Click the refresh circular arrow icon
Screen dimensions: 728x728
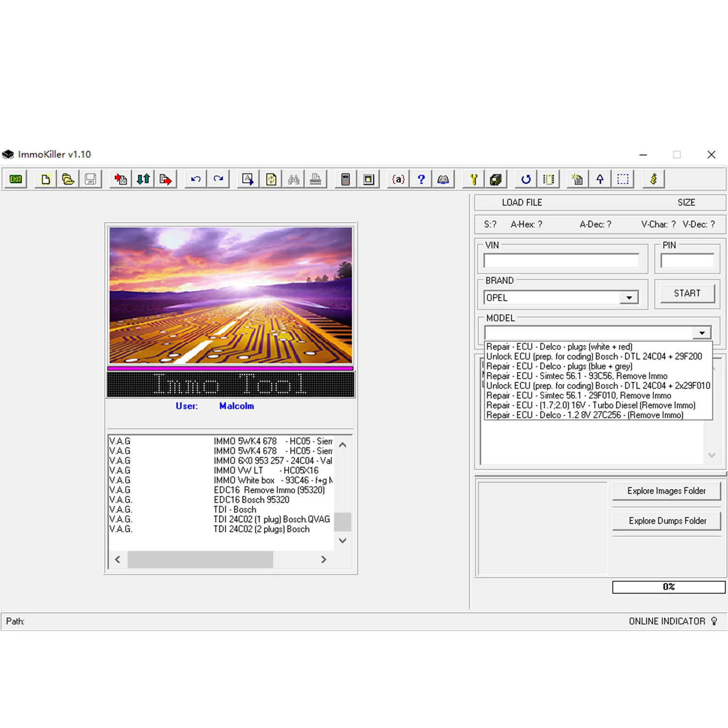click(x=525, y=179)
